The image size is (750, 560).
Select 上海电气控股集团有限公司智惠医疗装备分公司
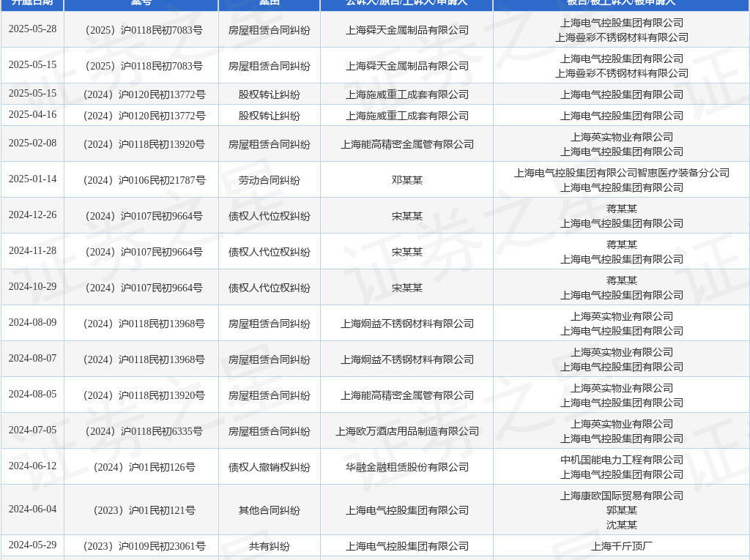pos(622,173)
